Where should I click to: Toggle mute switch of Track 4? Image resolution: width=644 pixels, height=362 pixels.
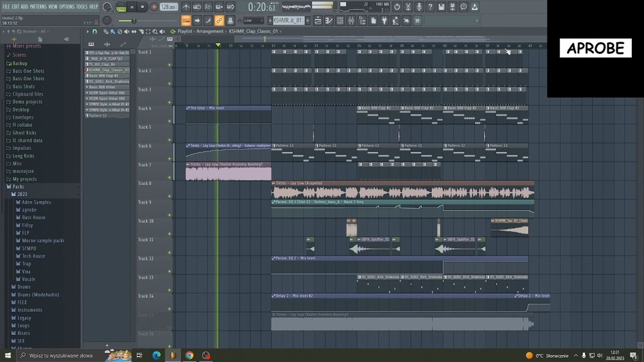click(170, 121)
